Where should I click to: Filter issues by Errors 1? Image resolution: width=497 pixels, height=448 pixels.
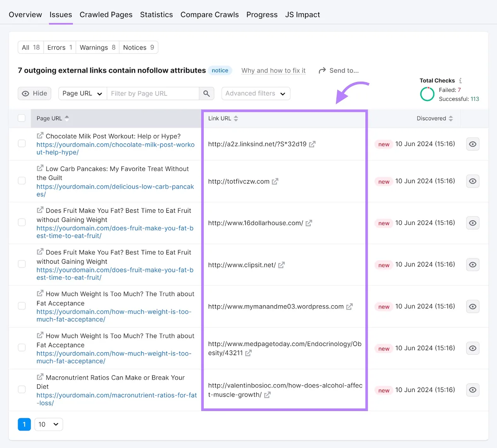[x=60, y=48]
